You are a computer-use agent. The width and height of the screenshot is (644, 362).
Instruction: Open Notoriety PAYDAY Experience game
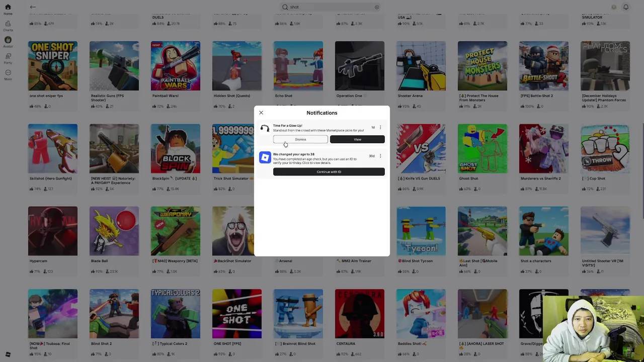pyautogui.click(x=114, y=148)
